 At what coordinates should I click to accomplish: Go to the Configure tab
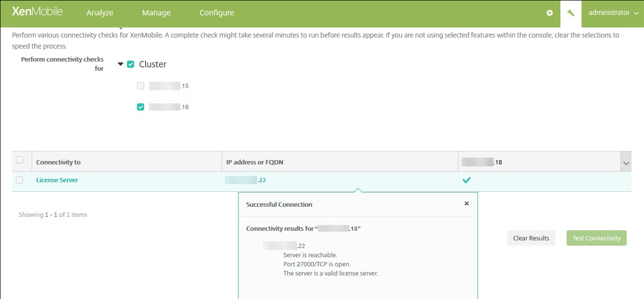tap(217, 13)
